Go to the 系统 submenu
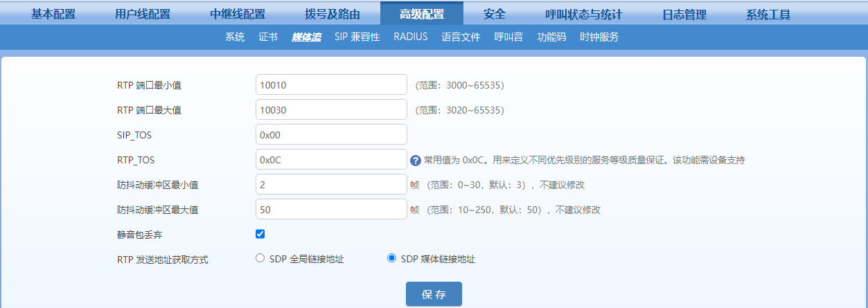This screenshot has width=868, height=308. click(235, 37)
